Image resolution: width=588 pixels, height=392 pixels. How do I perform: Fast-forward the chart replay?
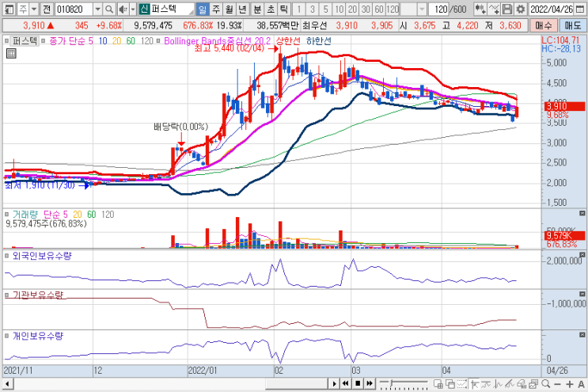click(370, 384)
